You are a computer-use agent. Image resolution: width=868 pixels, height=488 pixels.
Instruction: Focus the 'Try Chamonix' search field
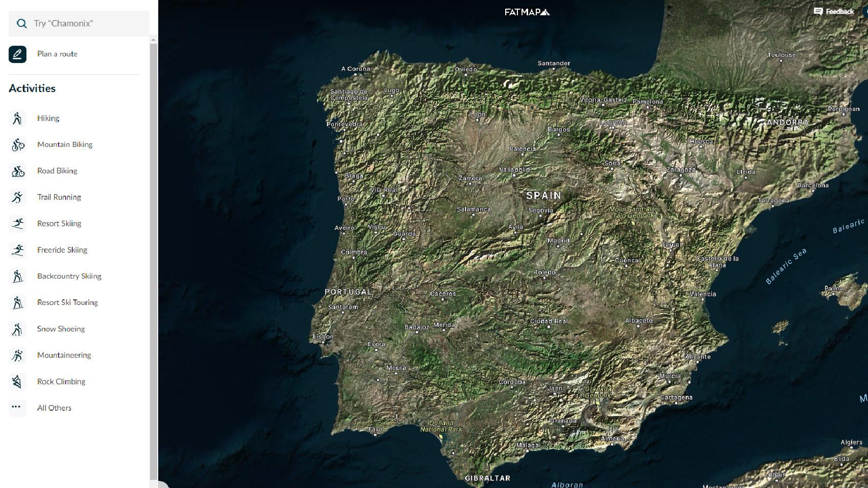coord(79,23)
